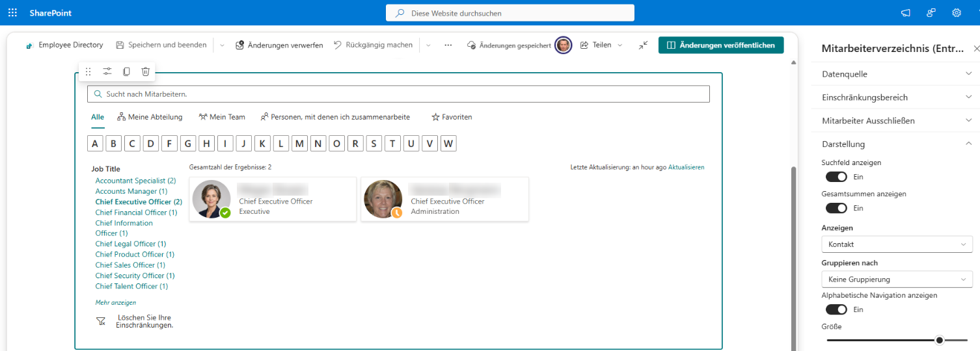Click the Diese Website durchsuchen search box
Image resolution: width=980 pixels, height=351 pixels.
510,13
